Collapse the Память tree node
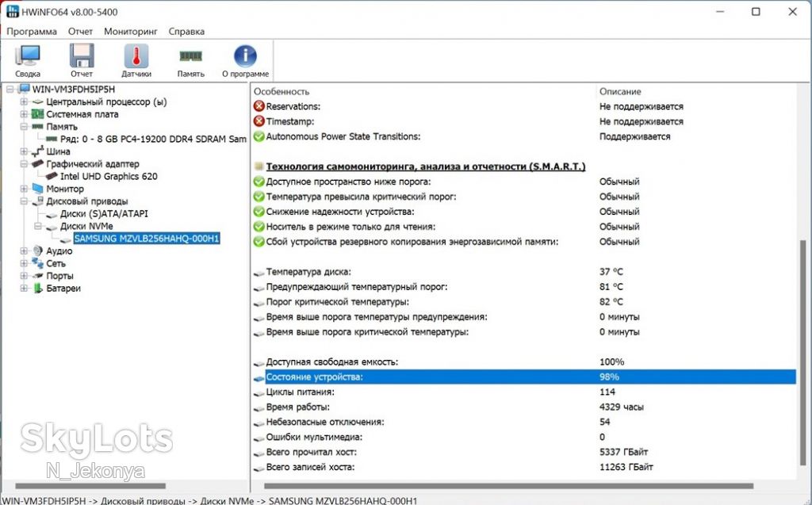 [24, 126]
